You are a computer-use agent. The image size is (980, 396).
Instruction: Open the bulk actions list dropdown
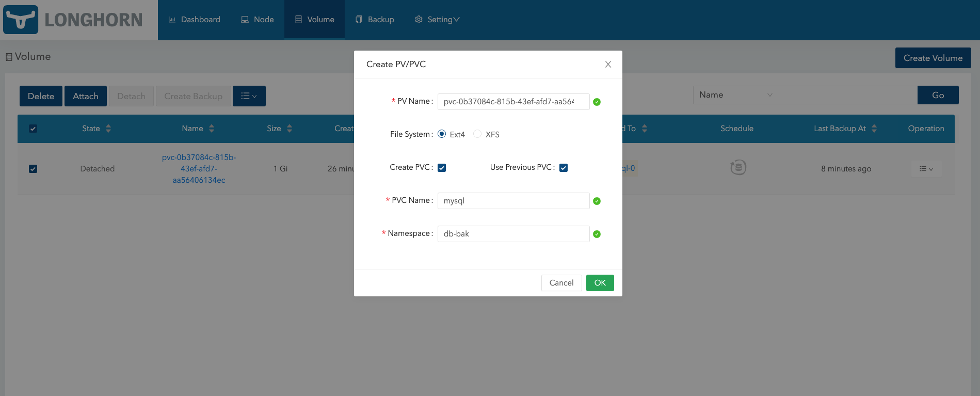pyautogui.click(x=249, y=96)
